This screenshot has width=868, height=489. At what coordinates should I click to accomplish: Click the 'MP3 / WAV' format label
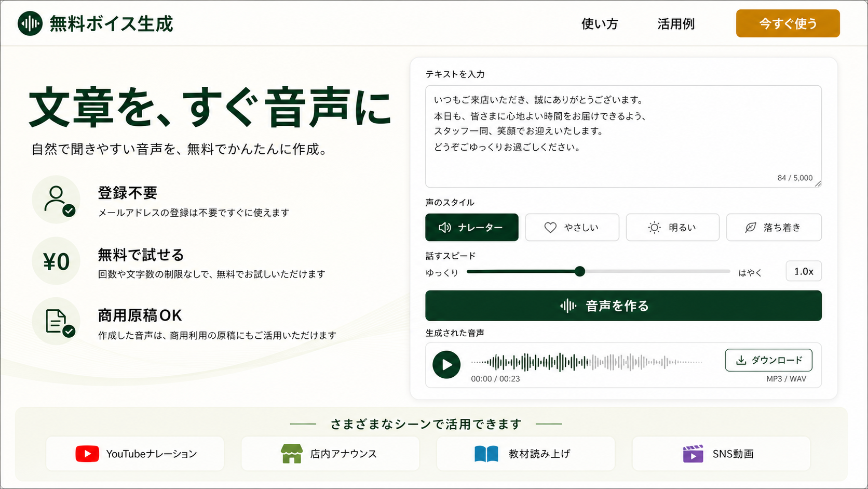(786, 379)
